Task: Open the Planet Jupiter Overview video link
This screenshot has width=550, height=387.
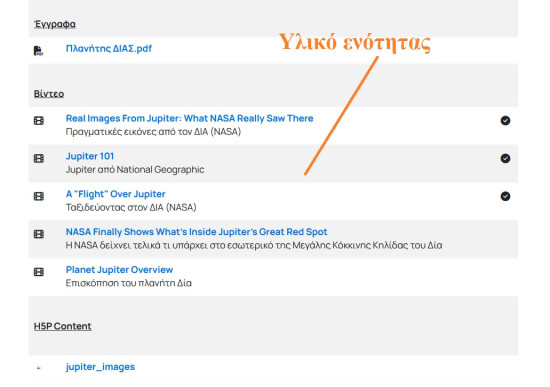Action: point(119,270)
